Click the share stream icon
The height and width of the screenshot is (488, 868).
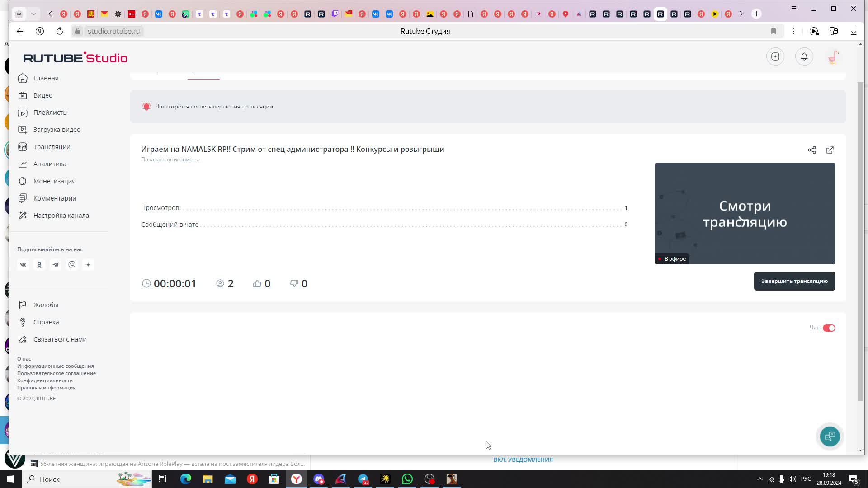[x=812, y=150]
